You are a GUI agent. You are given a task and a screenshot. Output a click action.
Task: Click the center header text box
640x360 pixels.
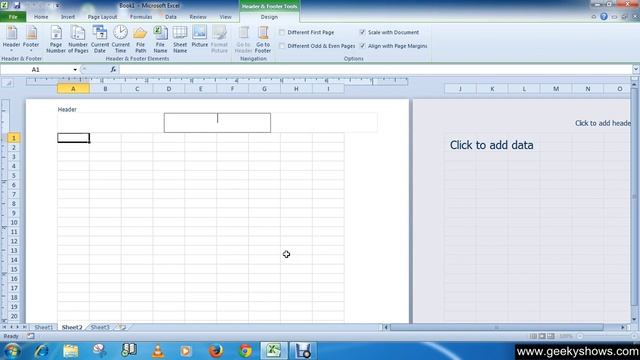click(217, 123)
